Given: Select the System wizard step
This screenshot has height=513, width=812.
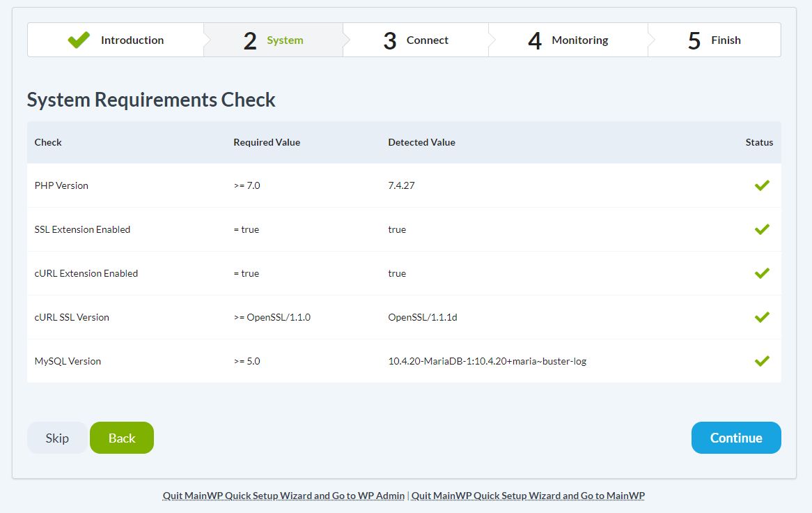Looking at the screenshot, I should pyautogui.click(x=274, y=40).
